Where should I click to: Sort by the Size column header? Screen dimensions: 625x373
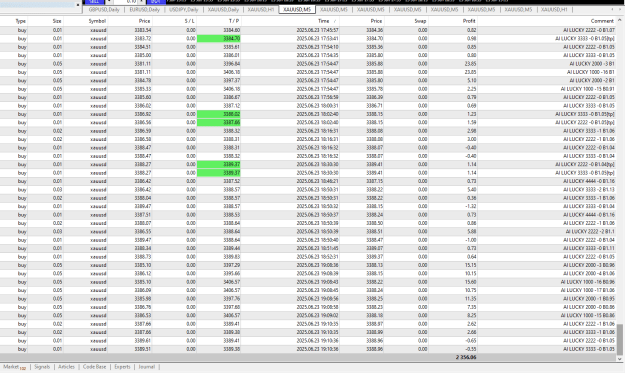[57, 21]
